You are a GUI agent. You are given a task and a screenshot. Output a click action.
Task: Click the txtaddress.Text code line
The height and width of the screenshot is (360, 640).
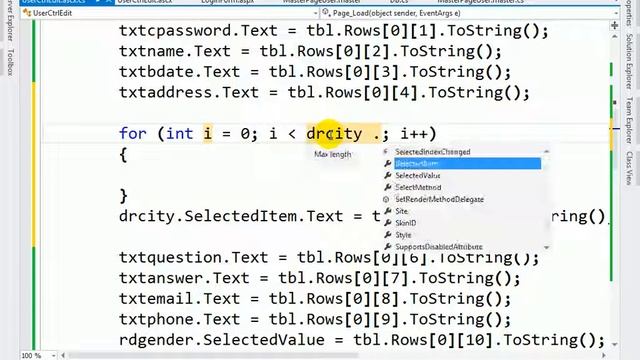click(x=324, y=93)
